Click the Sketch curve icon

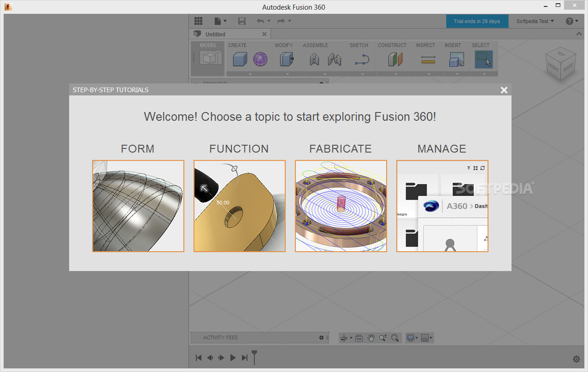[362, 59]
